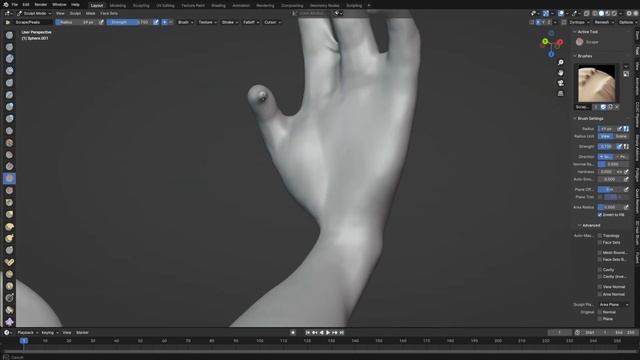
Task: Select the Snake Hook brush tool
Action: pos(9,238)
